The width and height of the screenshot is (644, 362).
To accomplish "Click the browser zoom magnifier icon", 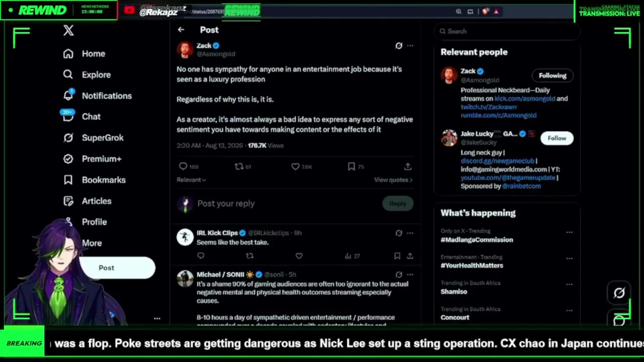I will [x=458, y=11].
